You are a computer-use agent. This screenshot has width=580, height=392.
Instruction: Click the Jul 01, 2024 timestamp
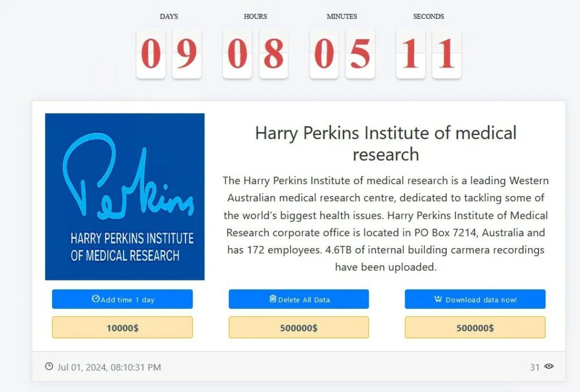click(109, 367)
